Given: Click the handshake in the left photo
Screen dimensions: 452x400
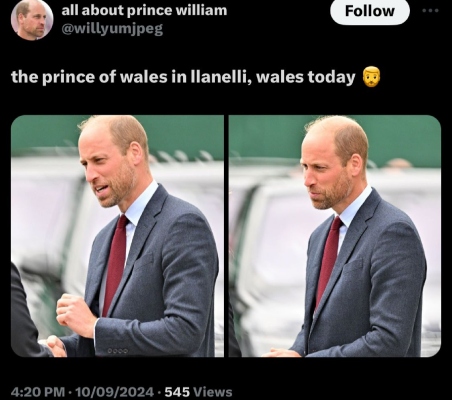Looking at the screenshot, I should click(x=53, y=346).
